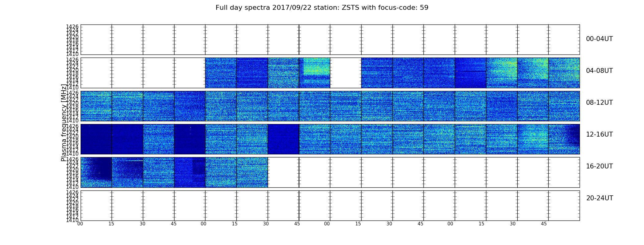Click the '08-12UT' row label
Viewport: 644px width, 245px height.
(x=600, y=103)
